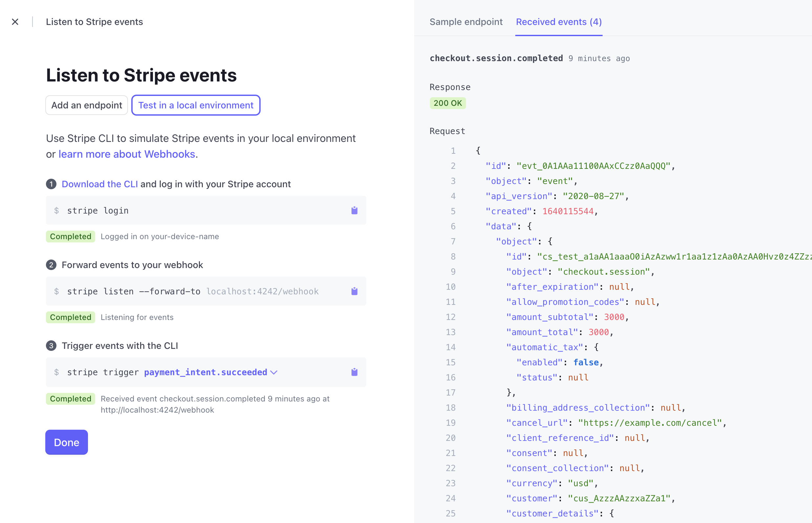Switch to the Sample endpoint tab
The height and width of the screenshot is (523, 812).
[x=466, y=22]
